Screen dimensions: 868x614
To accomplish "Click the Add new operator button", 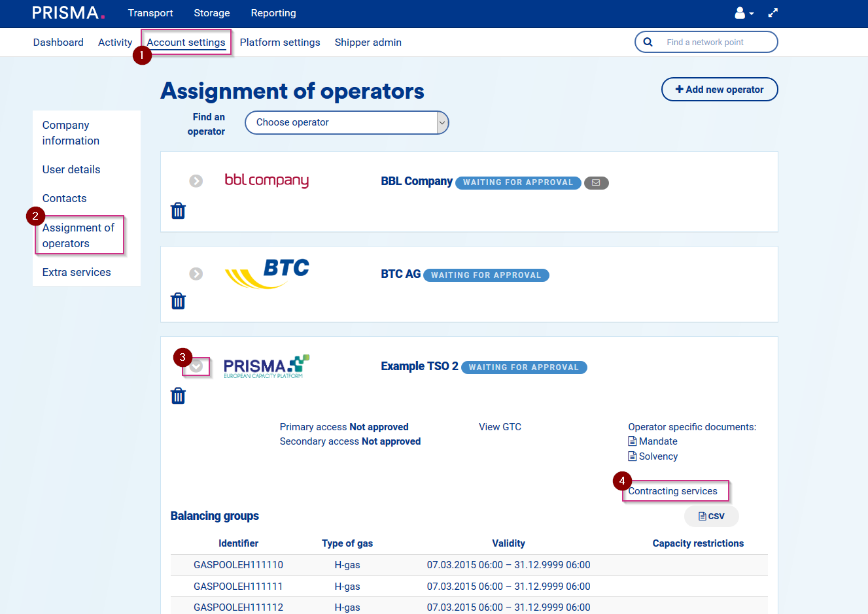I will click(x=720, y=90).
